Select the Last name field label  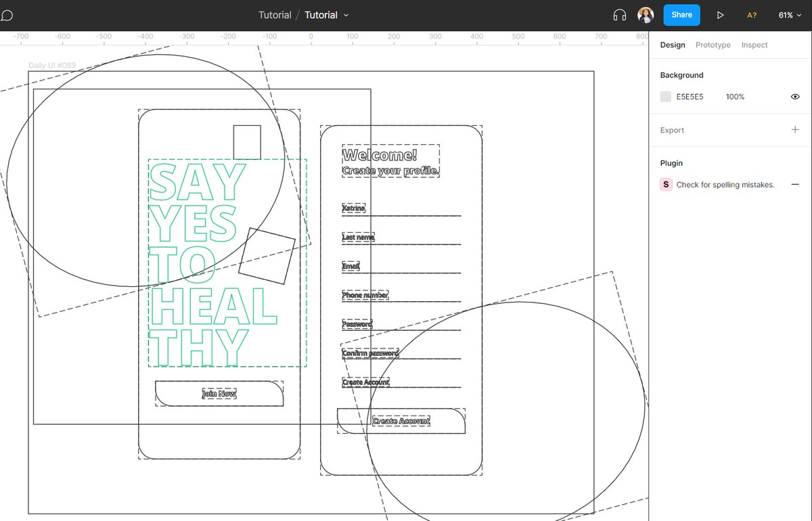358,237
